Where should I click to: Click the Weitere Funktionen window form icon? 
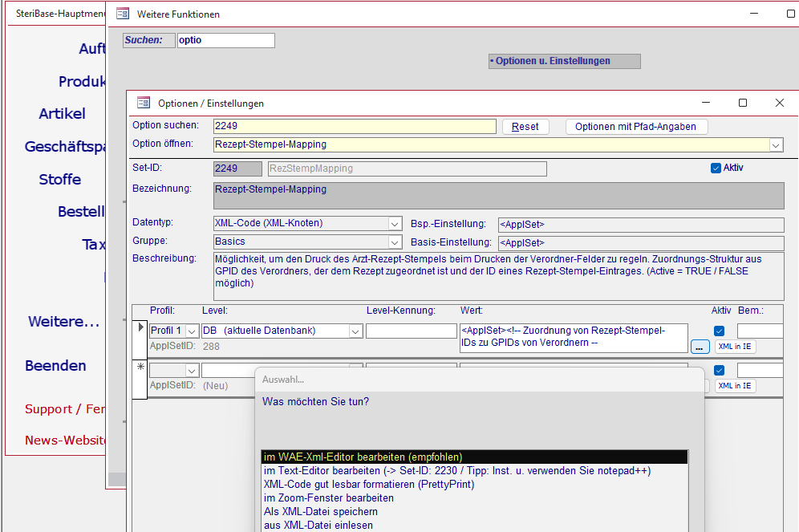(123, 14)
